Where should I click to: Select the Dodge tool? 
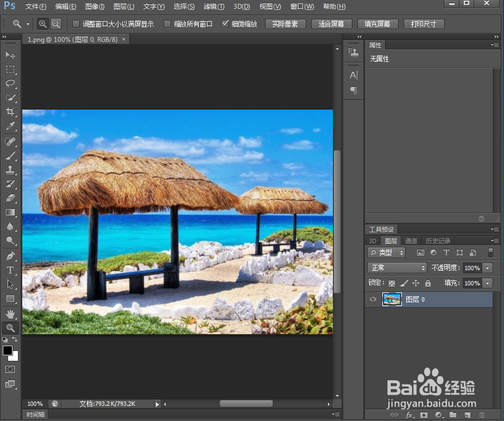click(x=10, y=240)
